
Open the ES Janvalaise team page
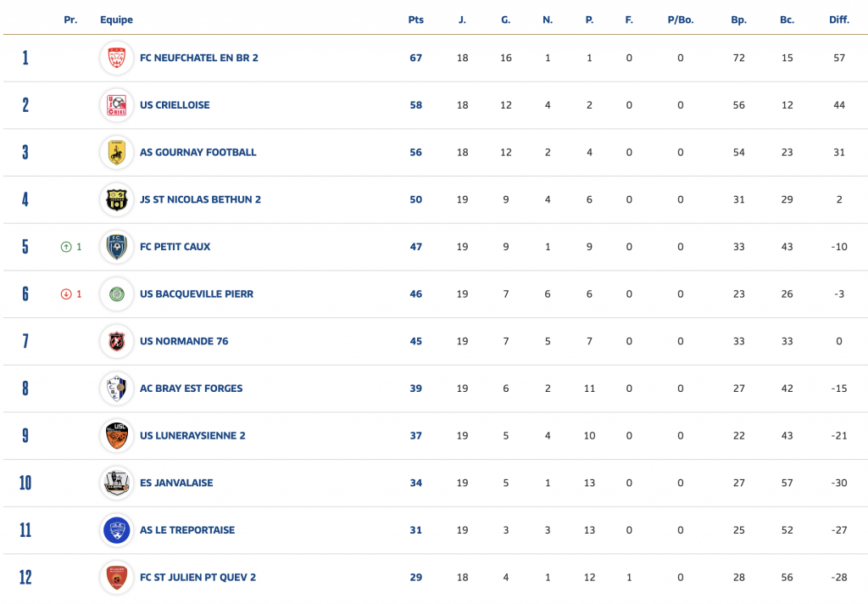(x=176, y=483)
